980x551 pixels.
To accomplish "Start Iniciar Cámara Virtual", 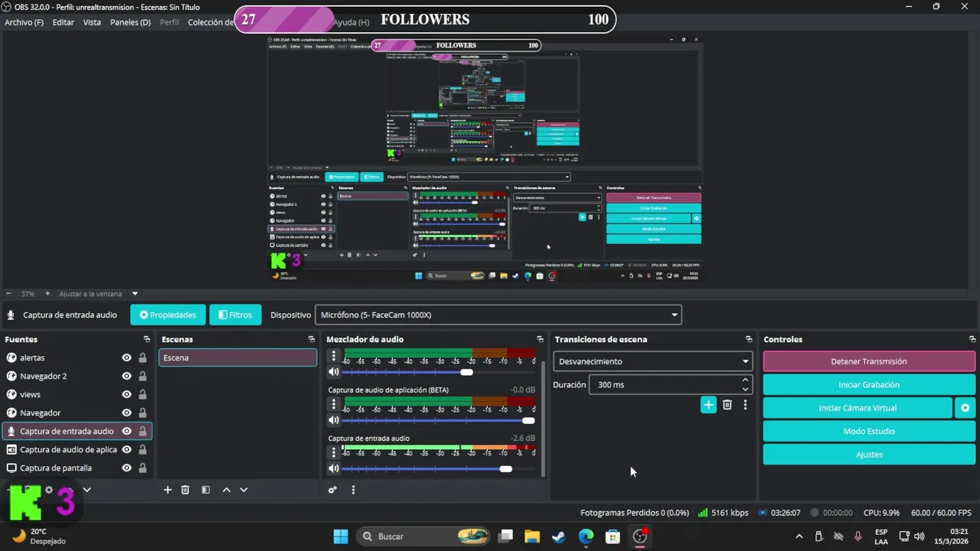I will click(x=857, y=408).
